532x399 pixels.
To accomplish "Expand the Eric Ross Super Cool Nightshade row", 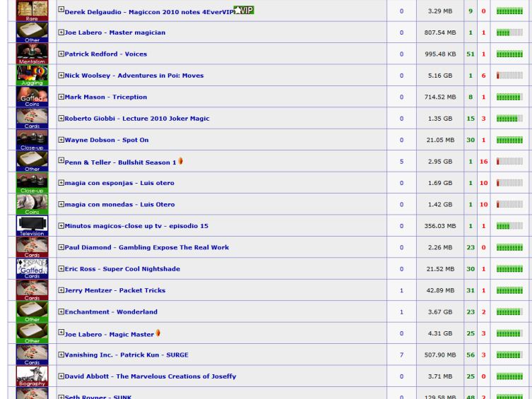I will click(x=61, y=268).
